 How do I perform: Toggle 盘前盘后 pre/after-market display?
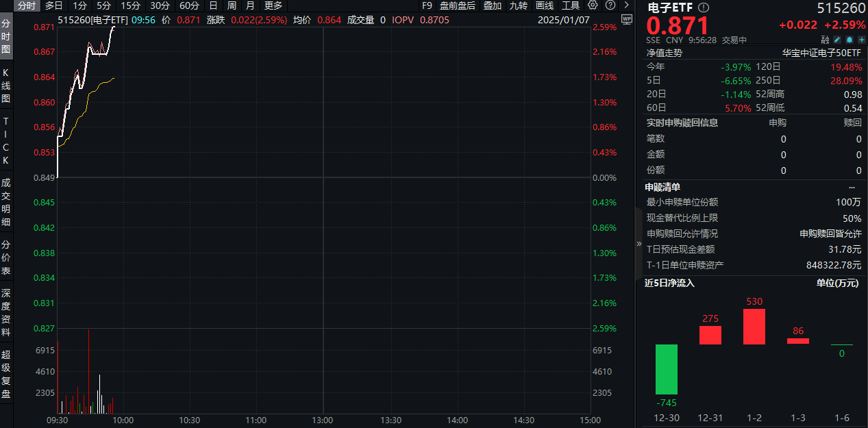point(457,5)
